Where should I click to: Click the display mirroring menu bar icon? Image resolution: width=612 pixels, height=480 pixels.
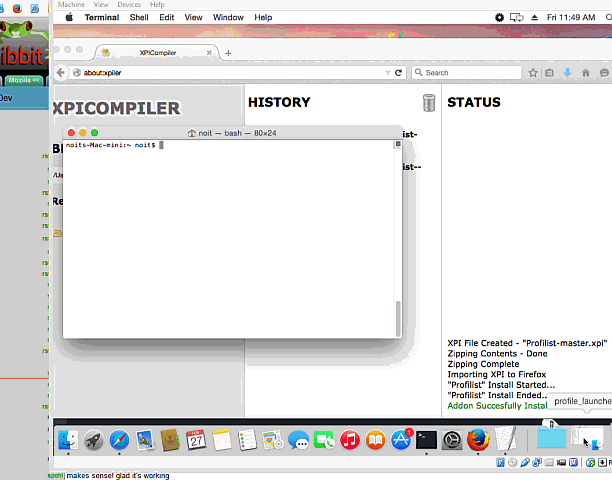pyautogui.click(x=516, y=18)
